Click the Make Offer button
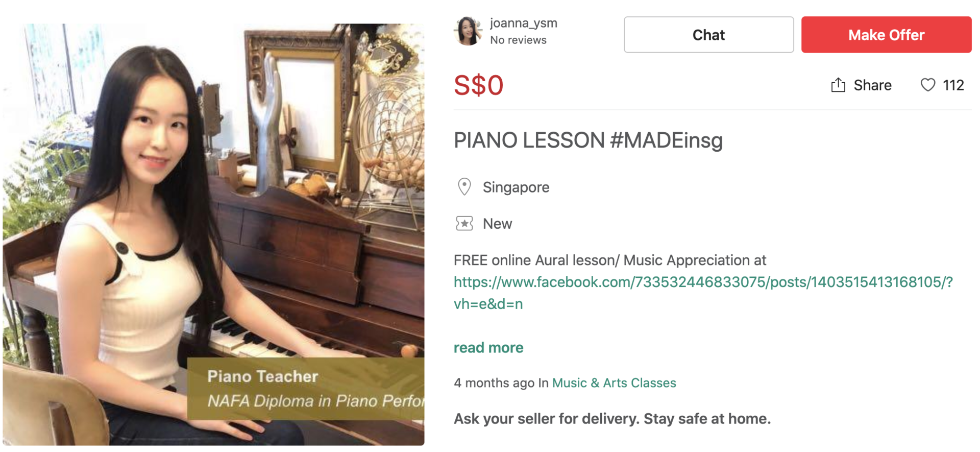The width and height of the screenshot is (980, 452). tap(886, 35)
